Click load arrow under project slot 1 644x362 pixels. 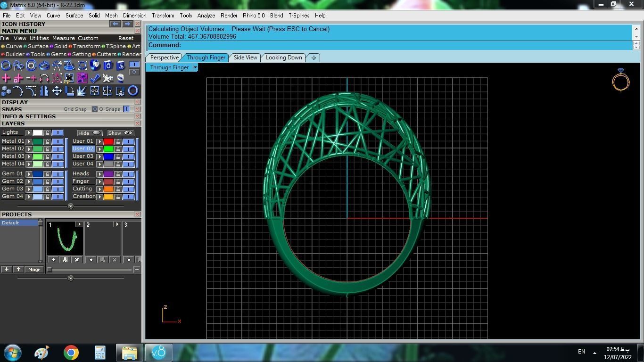click(x=53, y=260)
